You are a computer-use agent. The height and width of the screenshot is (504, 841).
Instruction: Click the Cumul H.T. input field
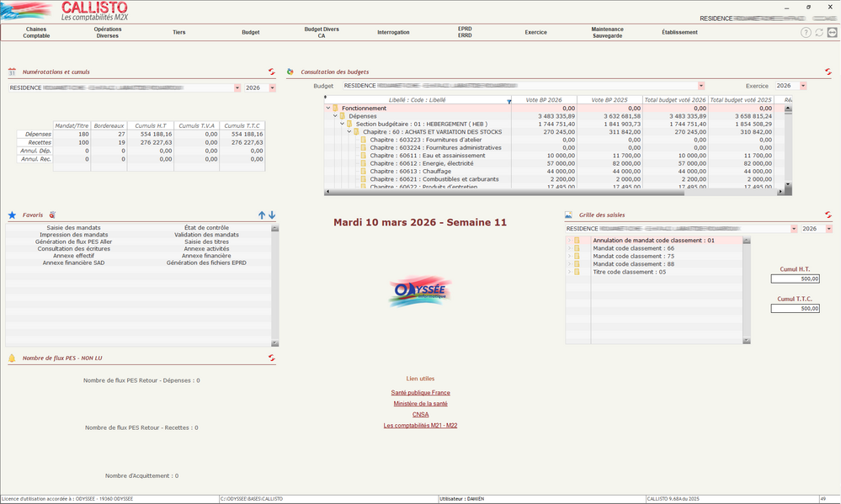click(795, 279)
